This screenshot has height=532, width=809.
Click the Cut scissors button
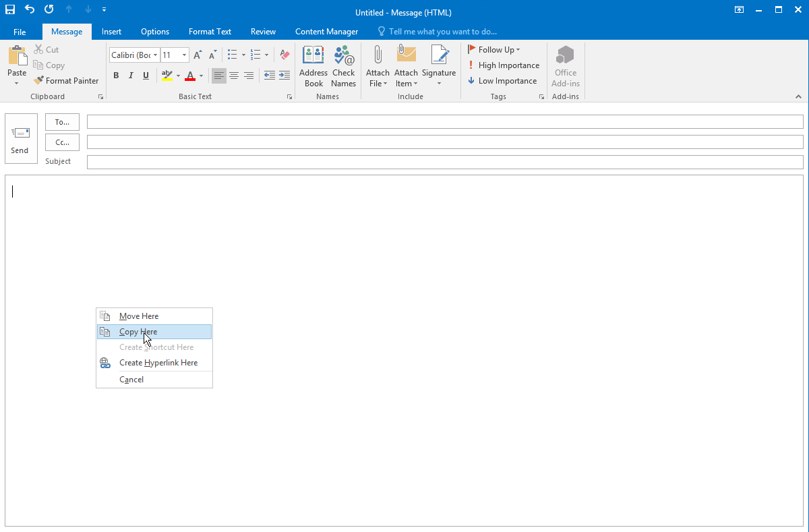(x=46, y=50)
